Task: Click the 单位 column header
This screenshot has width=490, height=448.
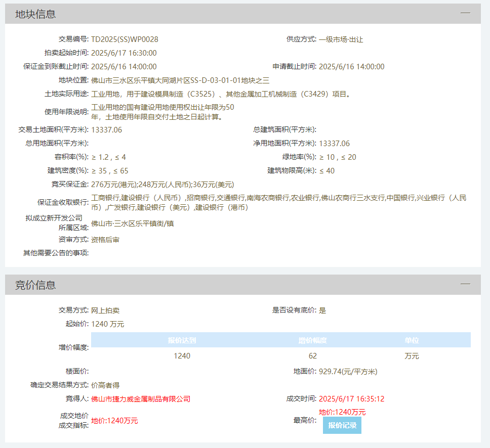Action: (x=412, y=340)
